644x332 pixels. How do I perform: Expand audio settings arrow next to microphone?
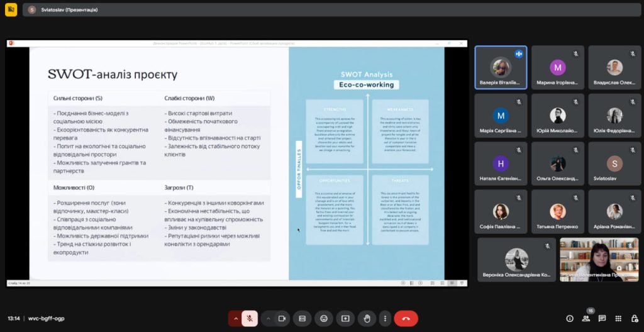[236, 318]
